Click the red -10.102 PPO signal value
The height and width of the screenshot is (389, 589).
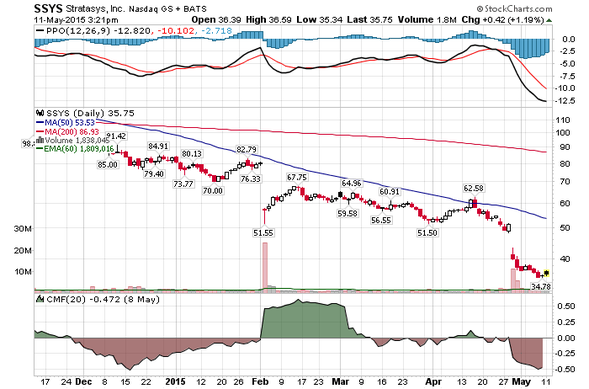click(175, 31)
